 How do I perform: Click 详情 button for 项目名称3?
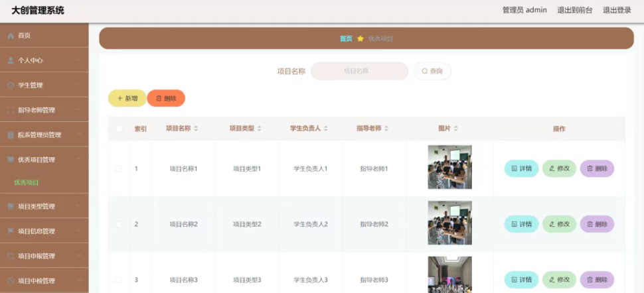522,280
